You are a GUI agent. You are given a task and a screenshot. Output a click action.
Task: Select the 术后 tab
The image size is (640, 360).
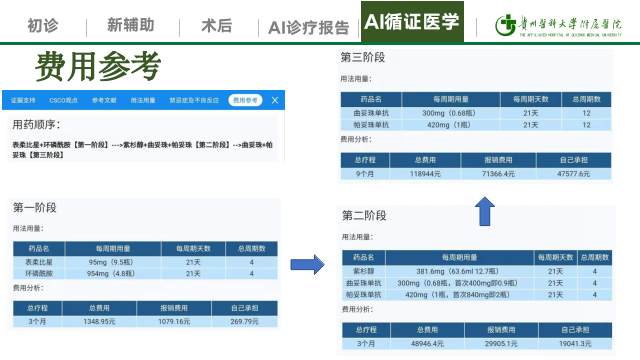pos(217,25)
